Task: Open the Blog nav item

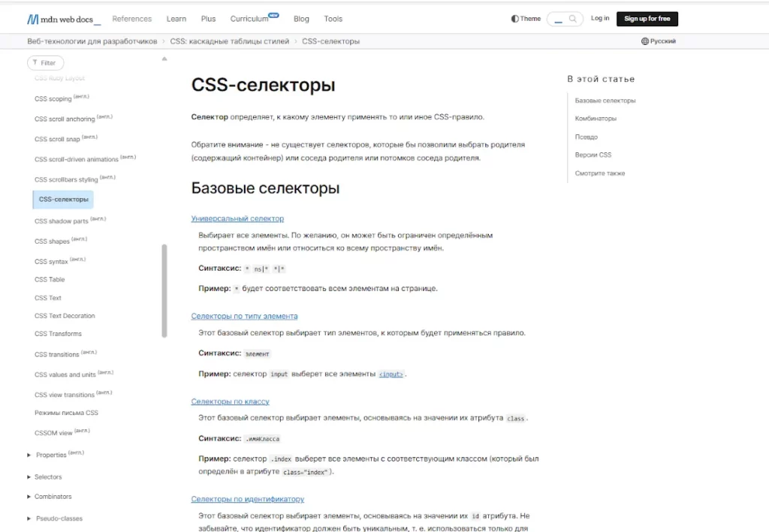Action: pyautogui.click(x=301, y=19)
